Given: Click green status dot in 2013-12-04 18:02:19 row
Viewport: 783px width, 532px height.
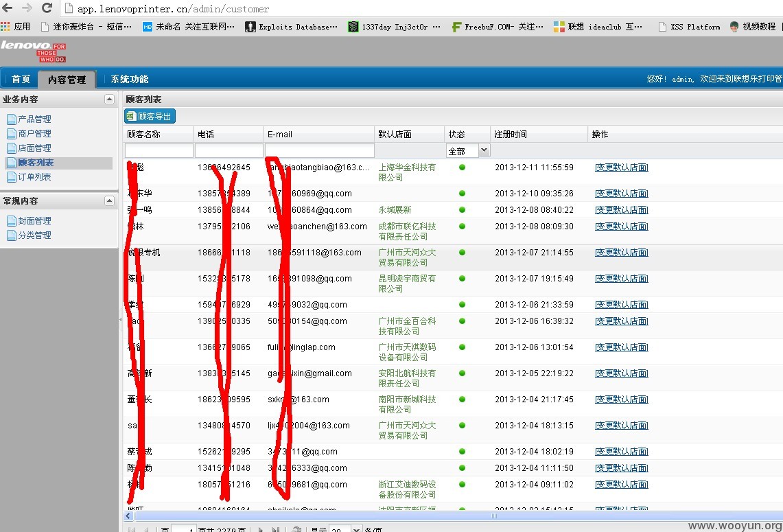Looking at the screenshot, I should [462, 452].
